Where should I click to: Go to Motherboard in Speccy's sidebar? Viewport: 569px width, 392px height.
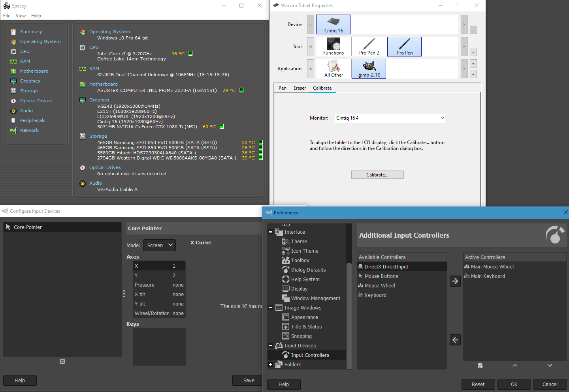[x=34, y=71]
